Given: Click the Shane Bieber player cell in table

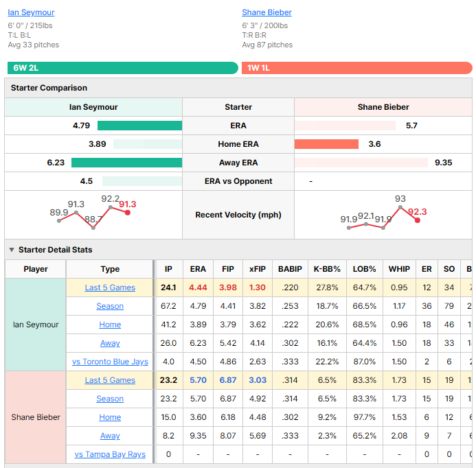Looking at the screenshot, I should (x=36, y=417).
